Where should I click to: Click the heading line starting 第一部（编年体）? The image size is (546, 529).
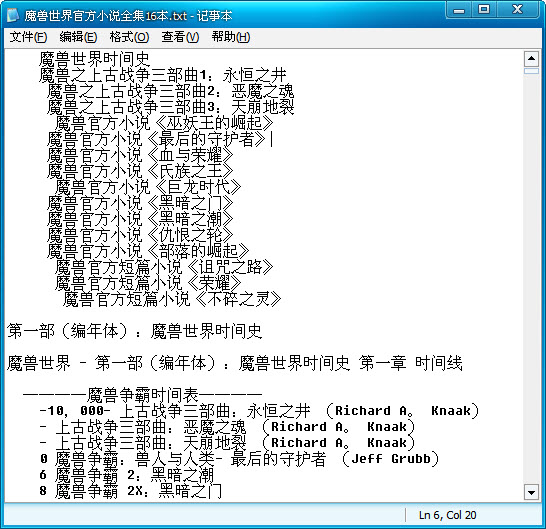pyautogui.click(x=134, y=331)
